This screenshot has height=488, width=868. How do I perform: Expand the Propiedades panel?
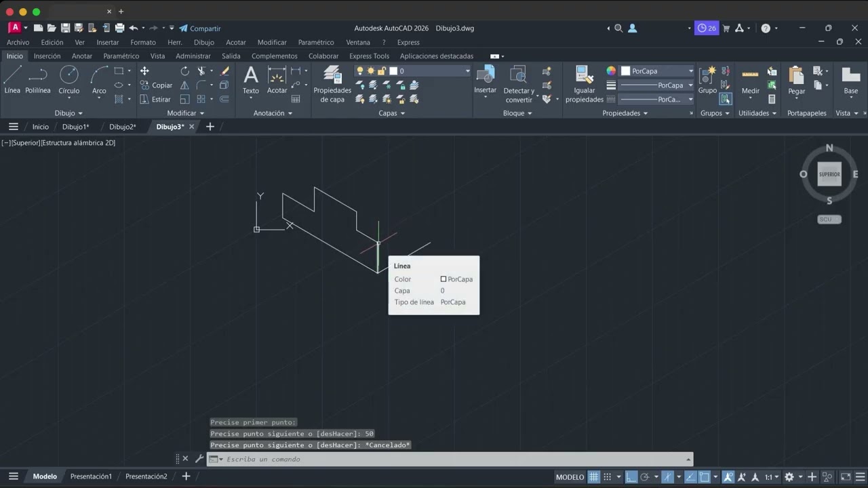point(625,113)
